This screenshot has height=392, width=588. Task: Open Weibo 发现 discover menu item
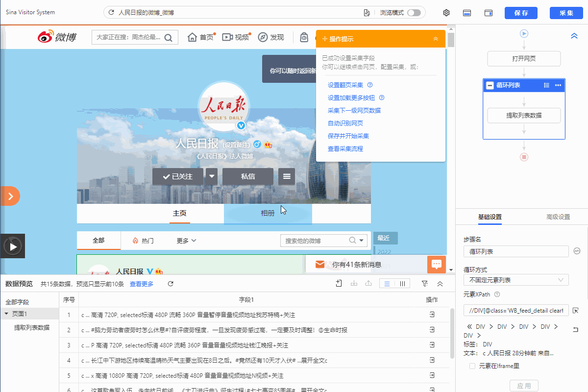coord(271,37)
